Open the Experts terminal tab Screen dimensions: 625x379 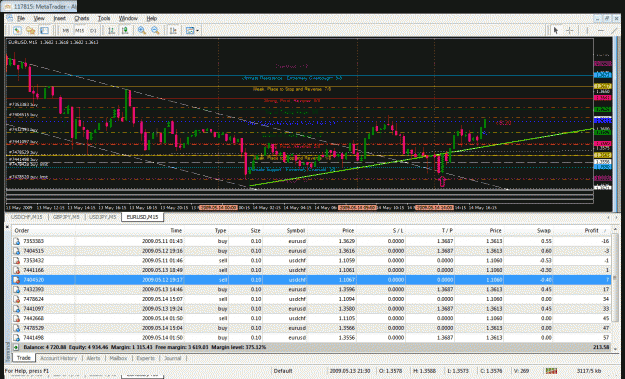point(145,358)
